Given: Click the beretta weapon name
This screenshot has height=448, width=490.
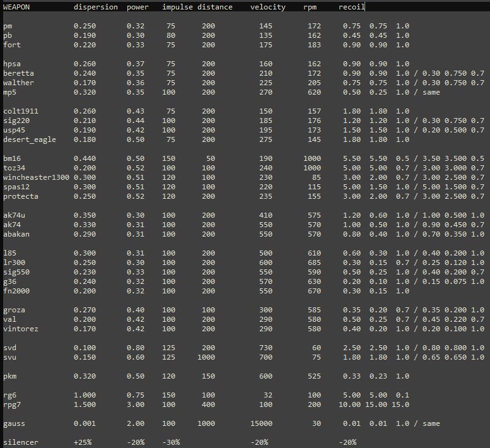Looking at the screenshot, I should point(18,73).
